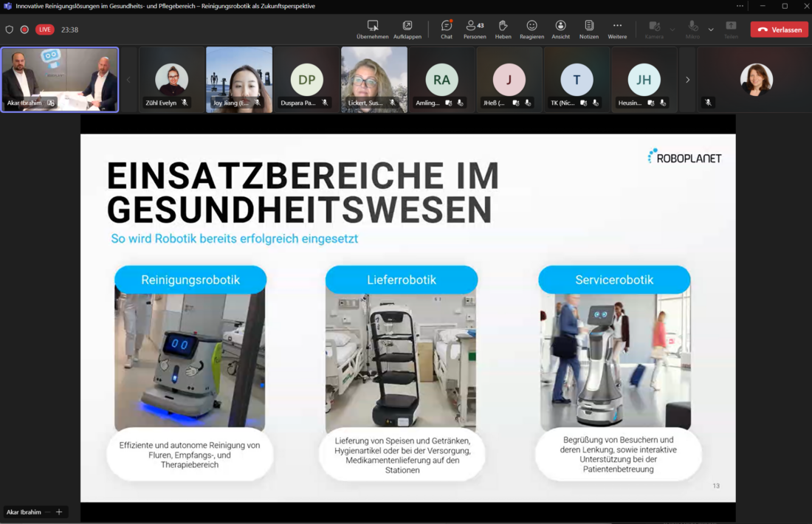Open the Chat panel

pos(447,30)
